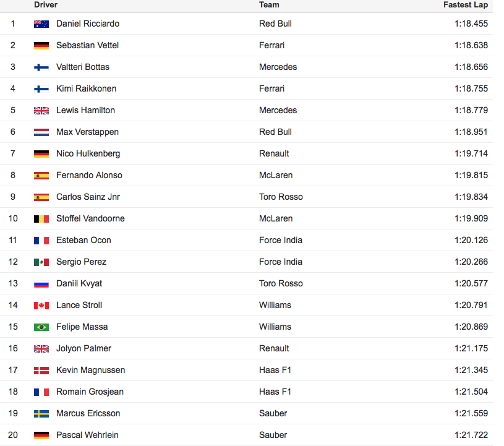Click the Danish flag beside Kevin Magnussen

point(41,370)
